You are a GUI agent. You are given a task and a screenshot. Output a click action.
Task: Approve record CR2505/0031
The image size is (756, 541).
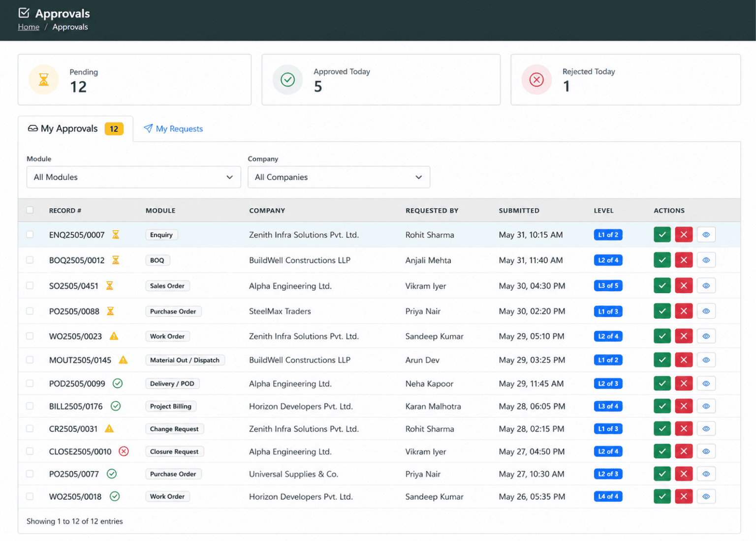662,429
